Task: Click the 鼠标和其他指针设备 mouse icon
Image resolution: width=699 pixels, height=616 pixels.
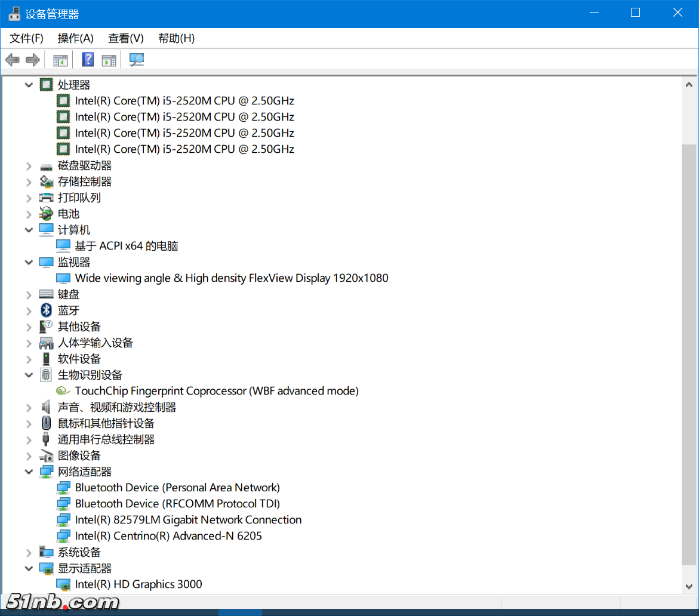Action: 46,423
